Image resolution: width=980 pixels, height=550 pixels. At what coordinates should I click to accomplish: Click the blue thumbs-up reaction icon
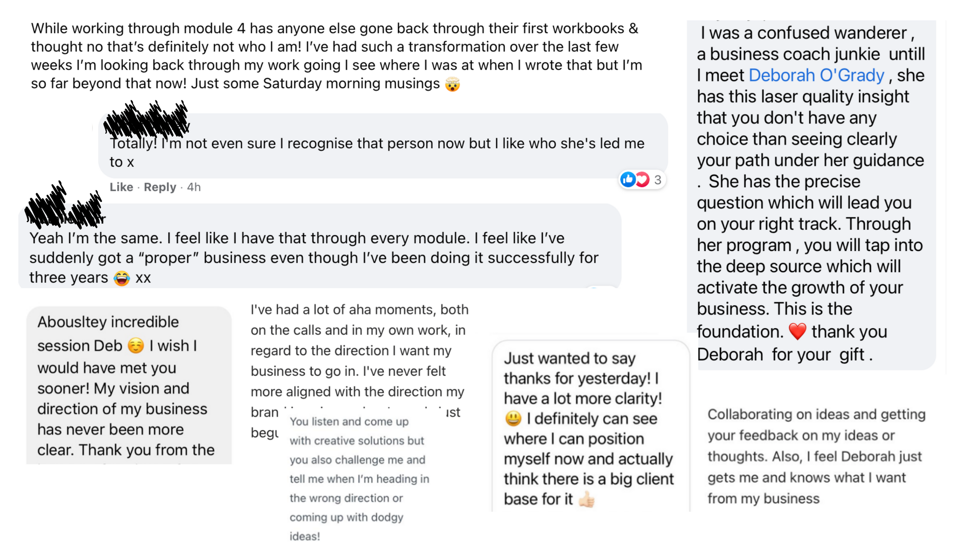pyautogui.click(x=628, y=179)
